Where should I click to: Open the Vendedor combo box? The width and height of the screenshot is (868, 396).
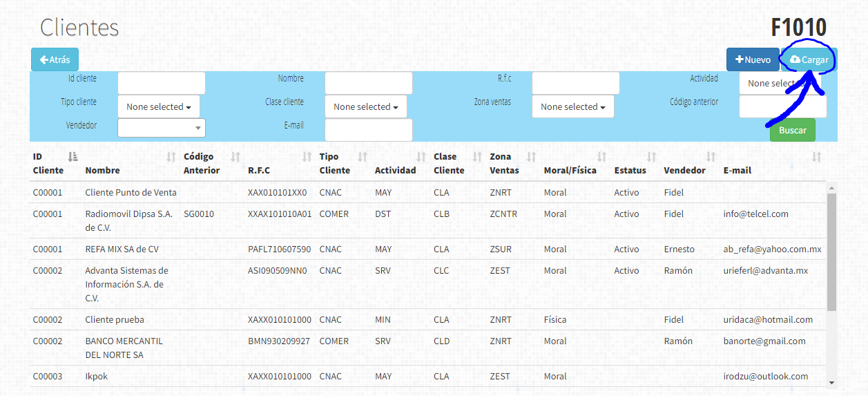(162, 128)
